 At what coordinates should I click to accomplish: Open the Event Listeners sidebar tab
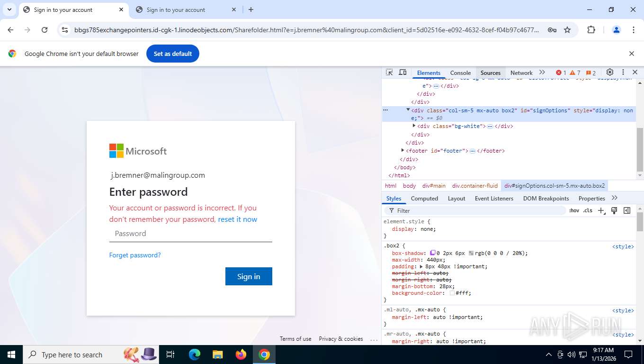494,199
